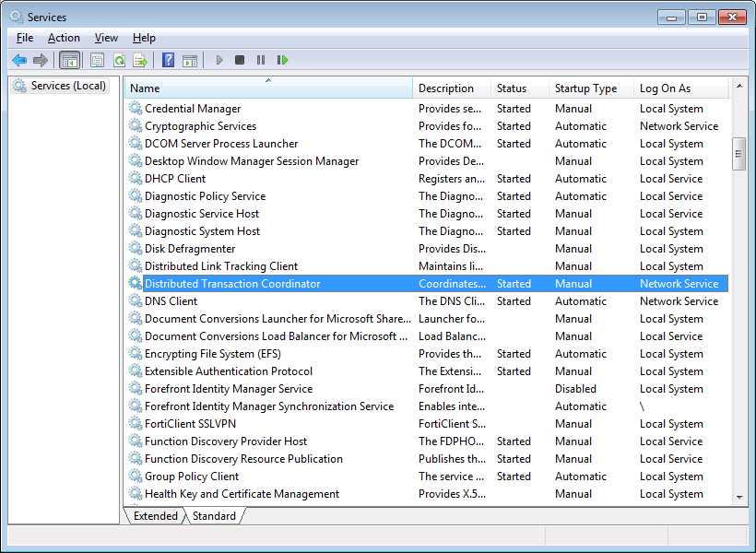Click the Forward arrow toolbar icon
The height and width of the screenshot is (553, 756).
pyautogui.click(x=41, y=60)
